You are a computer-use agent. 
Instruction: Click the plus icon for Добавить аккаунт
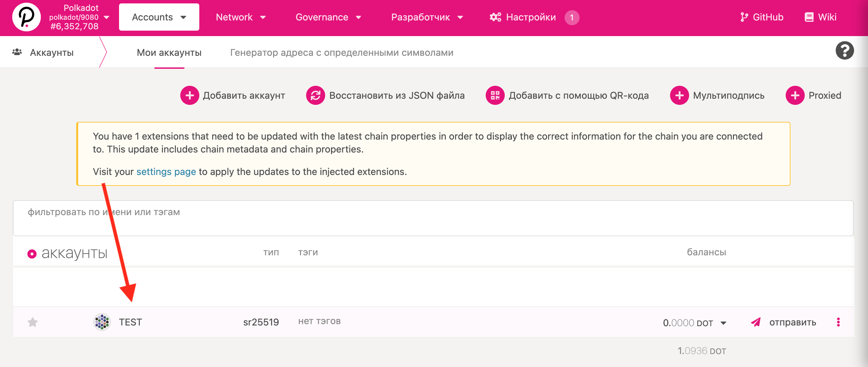click(189, 95)
